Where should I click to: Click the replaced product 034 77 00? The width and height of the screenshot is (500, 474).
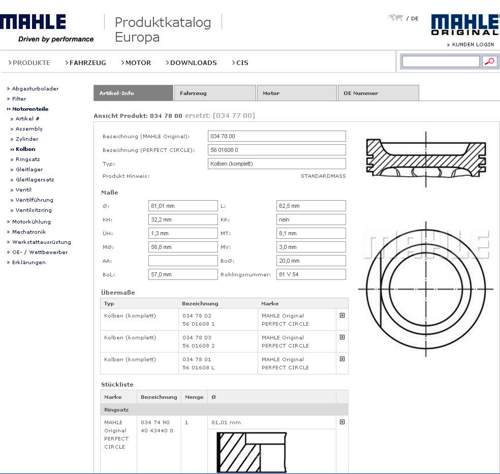(234, 116)
